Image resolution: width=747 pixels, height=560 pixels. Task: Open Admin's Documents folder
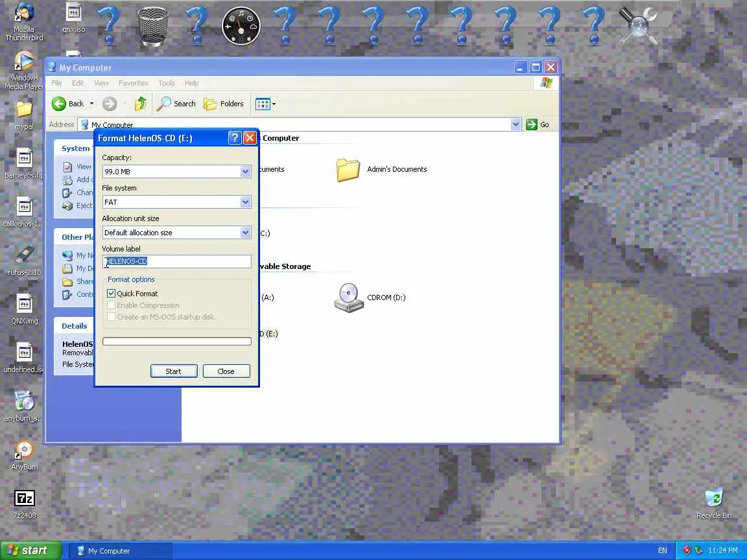(x=381, y=170)
